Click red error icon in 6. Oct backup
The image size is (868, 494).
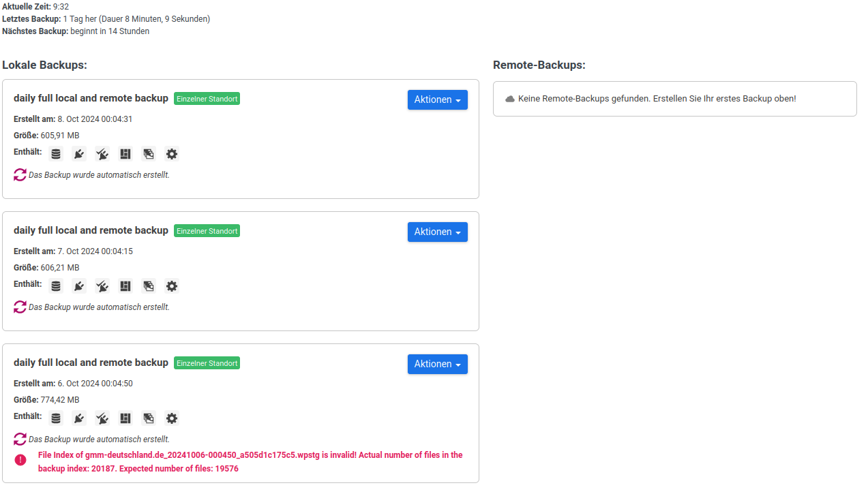click(20, 460)
